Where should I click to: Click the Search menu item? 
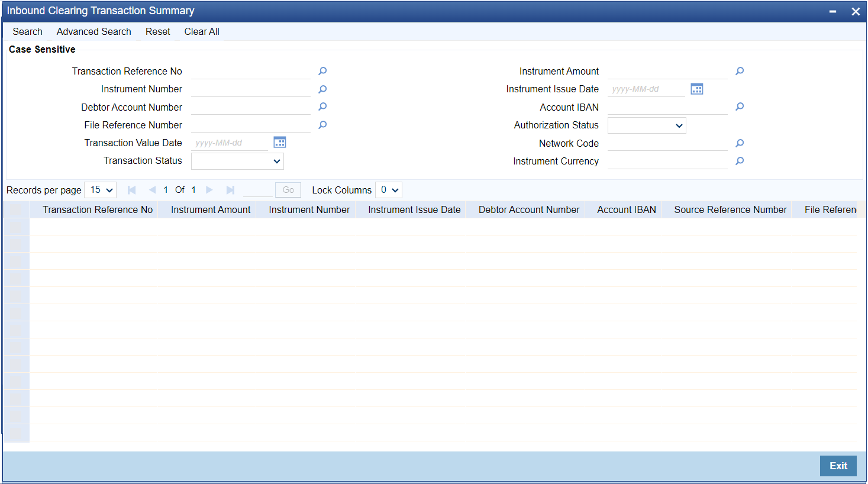click(28, 32)
